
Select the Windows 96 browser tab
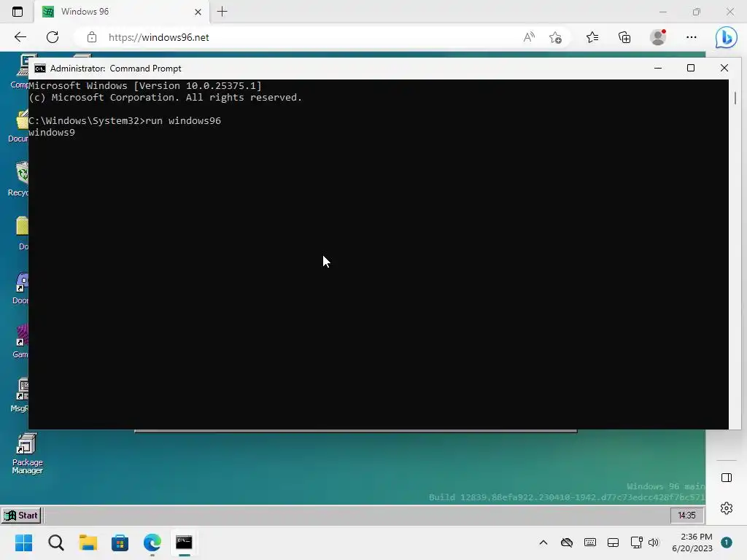click(x=122, y=12)
